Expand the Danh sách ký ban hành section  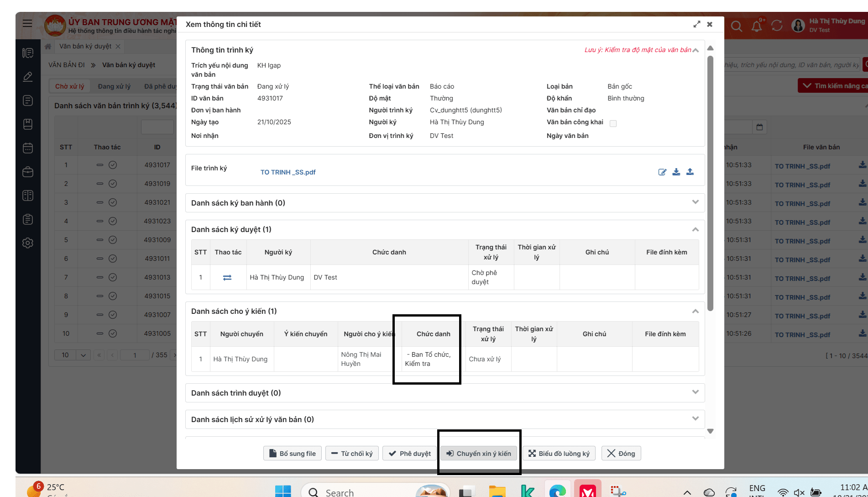pos(695,202)
